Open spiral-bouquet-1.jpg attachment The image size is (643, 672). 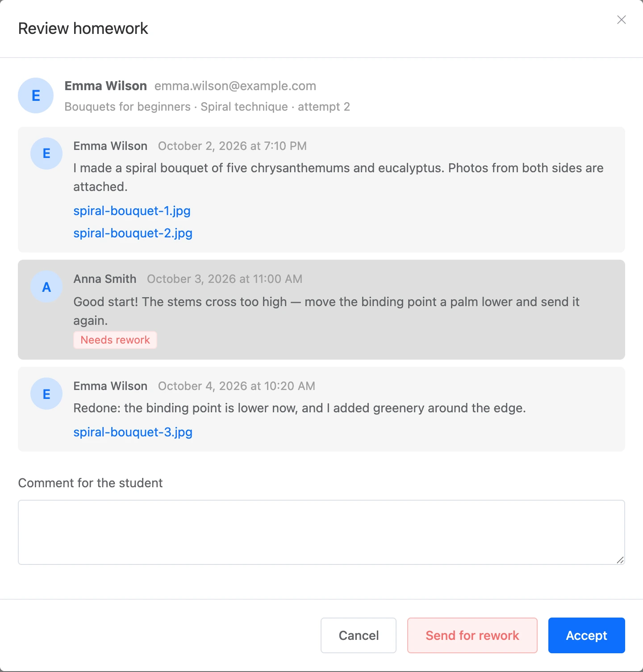132,211
